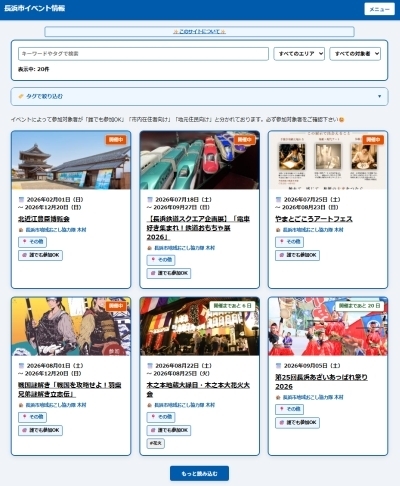Viewport: 400px width, 486px height.
Task: Select 誰でも参加OK tag on 北近江豊臣博覧会 card
Action: coord(40,255)
